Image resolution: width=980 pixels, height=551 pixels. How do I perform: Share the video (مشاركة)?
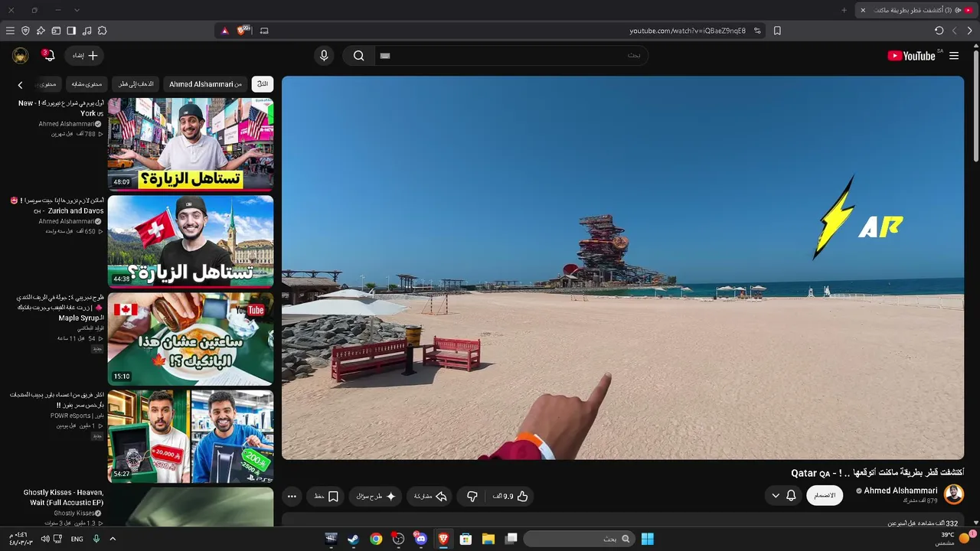pyautogui.click(x=430, y=497)
